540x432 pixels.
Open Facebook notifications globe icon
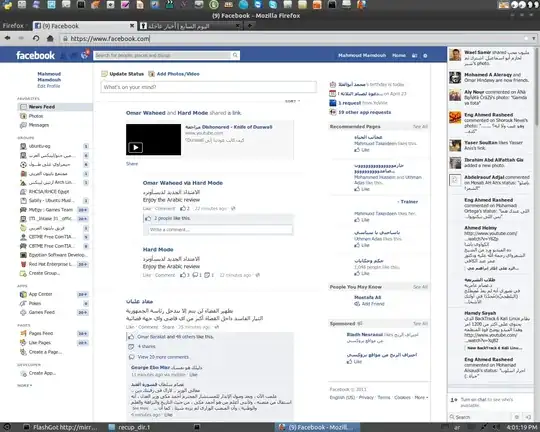click(x=85, y=55)
